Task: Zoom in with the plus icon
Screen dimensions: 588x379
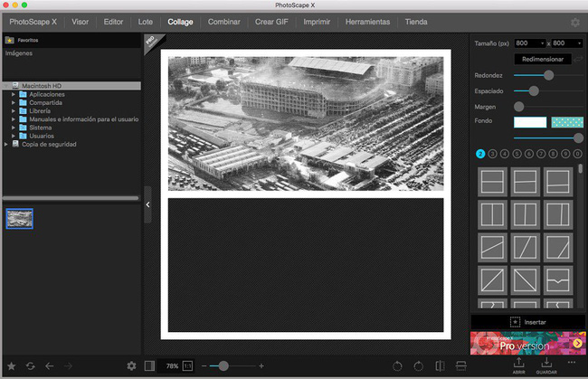Action: (261, 365)
